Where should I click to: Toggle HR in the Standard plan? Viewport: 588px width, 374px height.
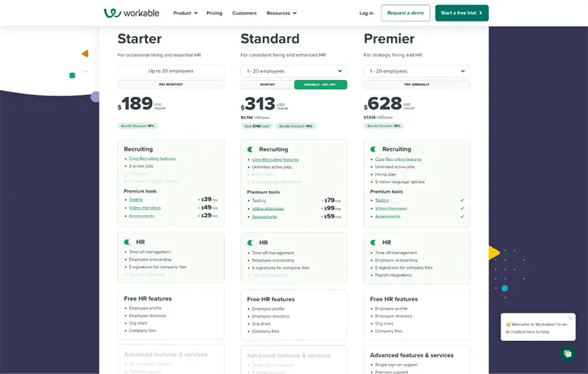tap(251, 242)
